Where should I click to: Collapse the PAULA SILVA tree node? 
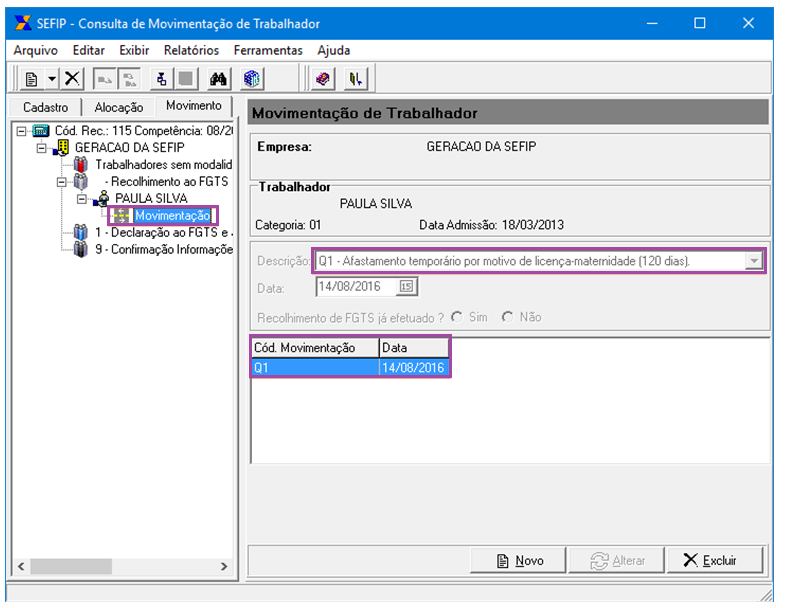point(82,199)
